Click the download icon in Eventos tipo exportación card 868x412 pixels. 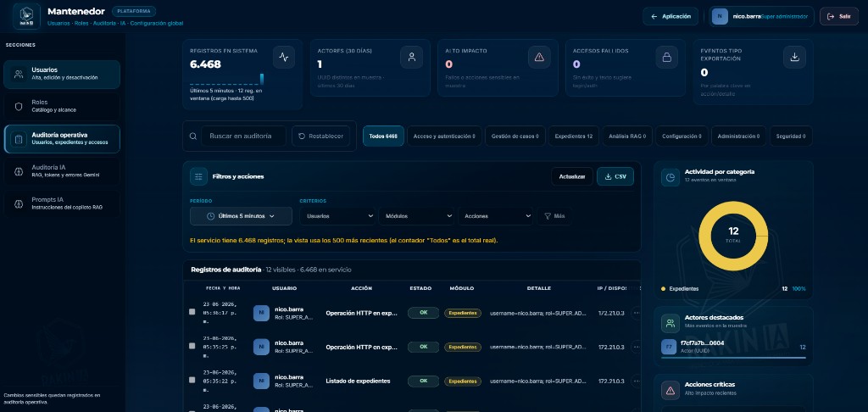pos(794,57)
